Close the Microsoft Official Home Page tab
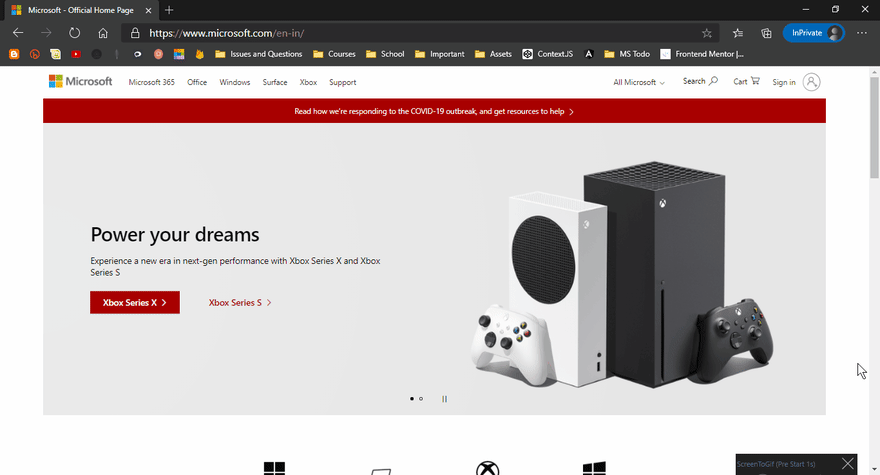The image size is (880, 475). pyautogui.click(x=148, y=10)
